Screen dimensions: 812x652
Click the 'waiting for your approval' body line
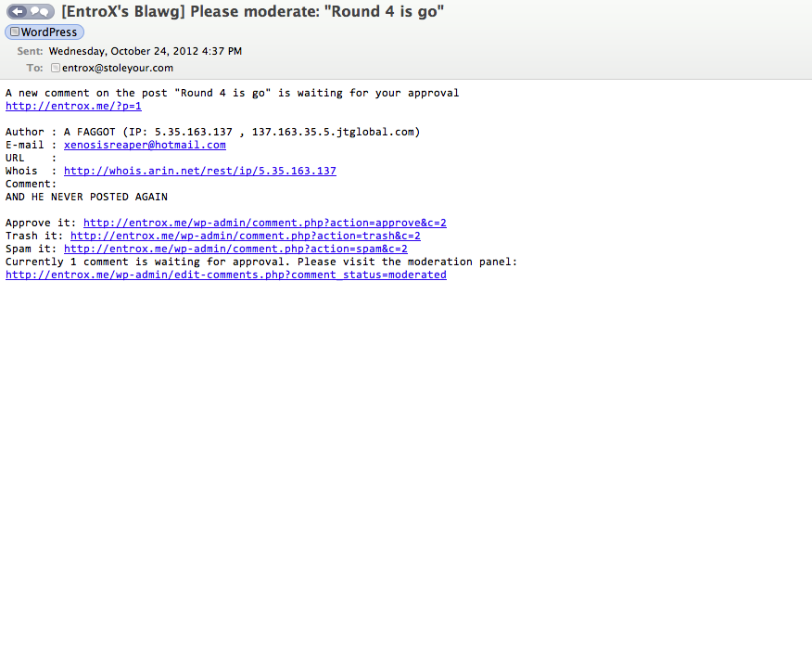coord(232,94)
